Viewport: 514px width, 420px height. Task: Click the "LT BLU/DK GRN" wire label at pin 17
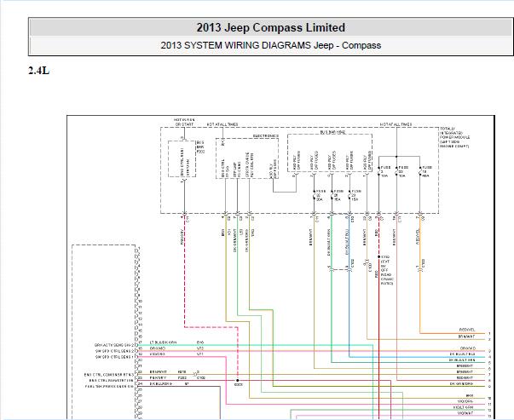(x=163, y=342)
